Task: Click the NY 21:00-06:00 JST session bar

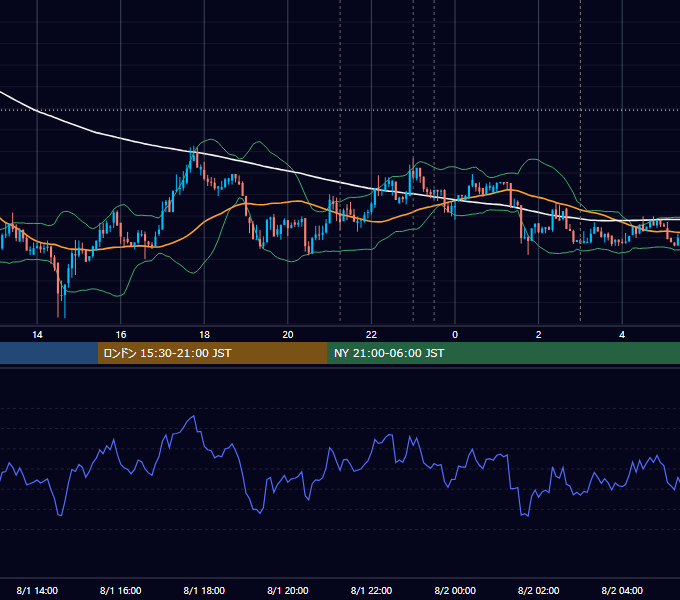Action: [503, 353]
